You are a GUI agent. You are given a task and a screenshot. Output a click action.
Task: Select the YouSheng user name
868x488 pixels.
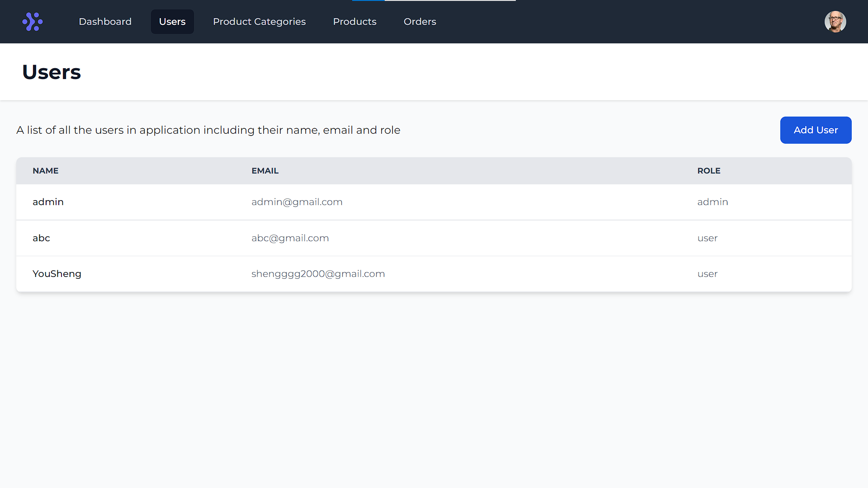pyautogui.click(x=57, y=274)
